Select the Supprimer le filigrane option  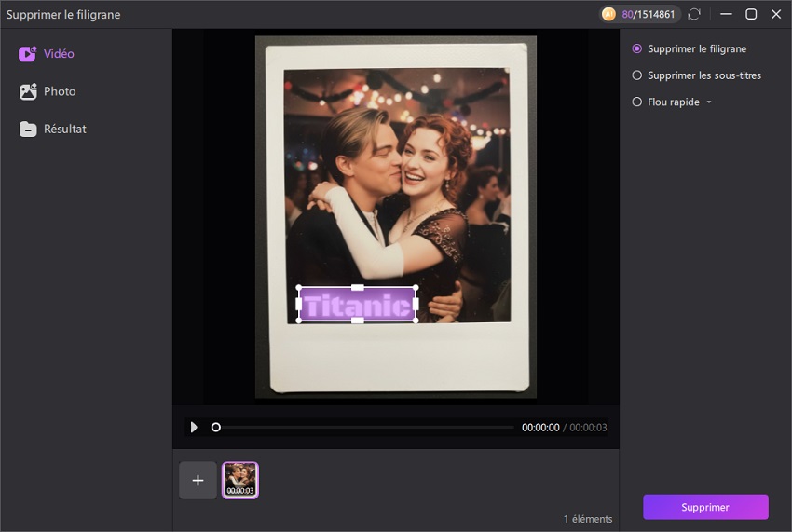tap(637, 48)
